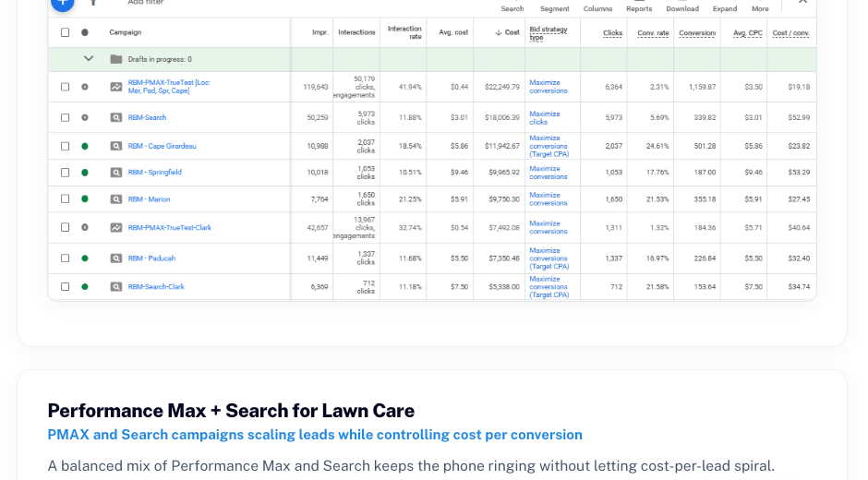
Task: Check the box for RBM-PMAX-TrueTest [Loc: Mar, Pad, Spr, Cape]
Action: (x=65, y=87)
